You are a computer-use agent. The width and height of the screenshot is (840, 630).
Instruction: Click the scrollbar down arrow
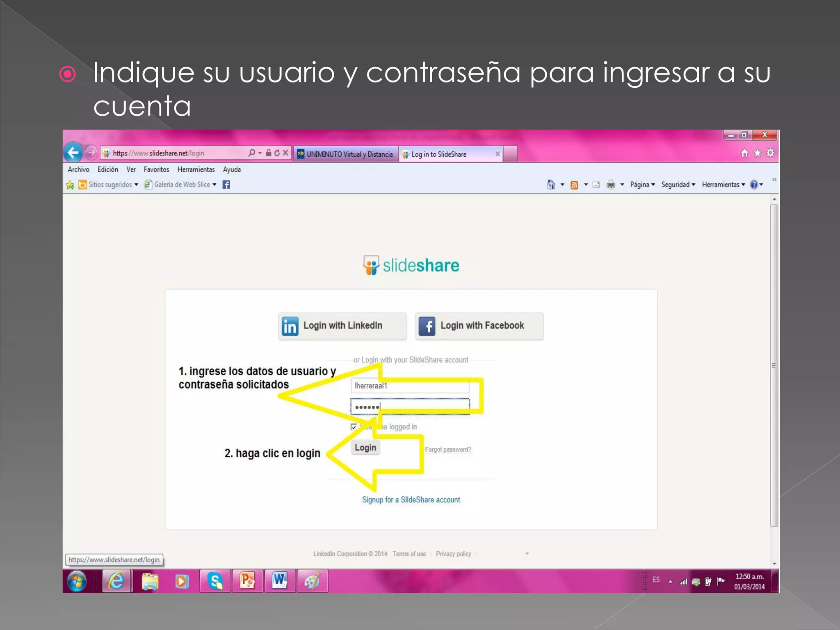click(x=774, y=564)
